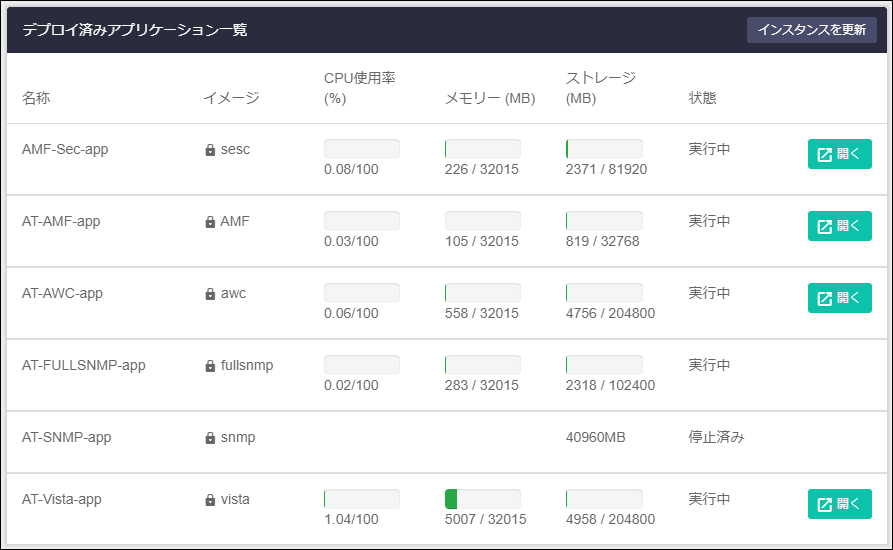Click the メモリー (MB) column header
This screenshot has height=550, width=893.
click(x=490, y=98)
